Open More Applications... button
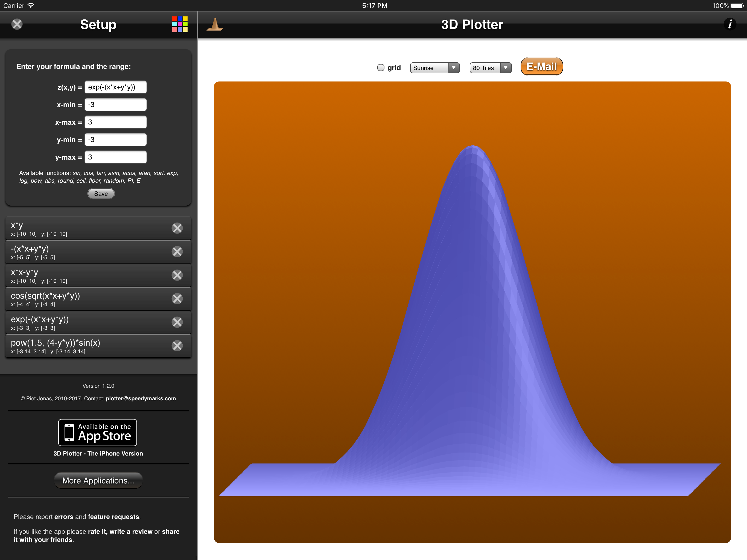This screenshot has width=747, height=560. [98, 481]
